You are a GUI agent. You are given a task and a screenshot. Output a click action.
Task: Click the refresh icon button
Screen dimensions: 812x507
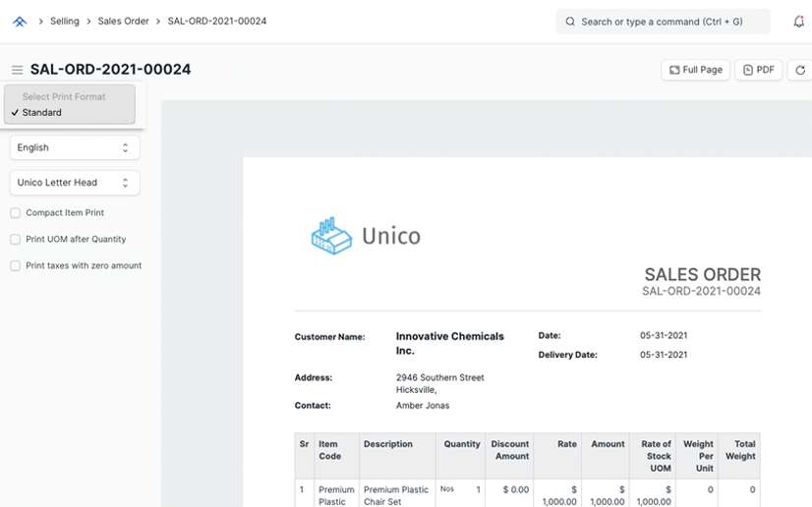click(800, 70)
